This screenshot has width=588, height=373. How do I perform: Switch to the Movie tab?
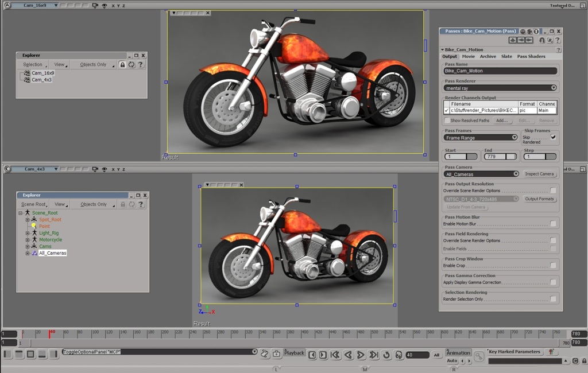click(469, 56)
